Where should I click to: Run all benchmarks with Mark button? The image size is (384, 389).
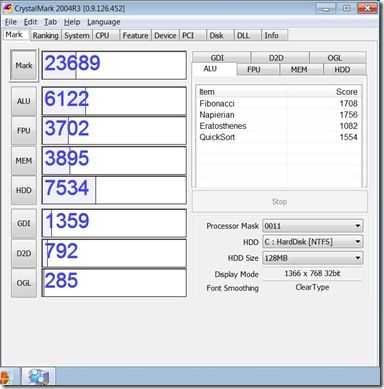[x=24, y=65]
